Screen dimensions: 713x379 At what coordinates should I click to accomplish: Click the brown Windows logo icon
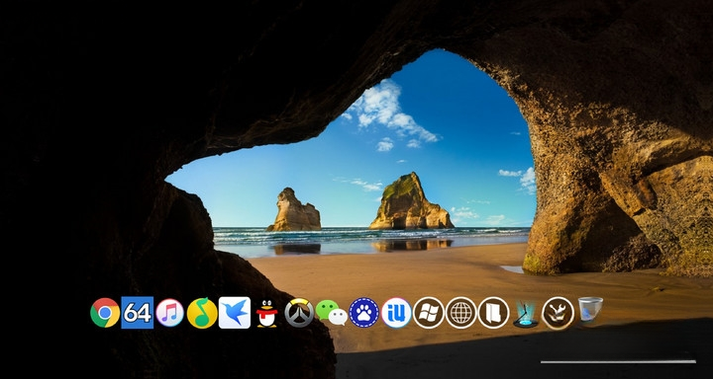428,313
